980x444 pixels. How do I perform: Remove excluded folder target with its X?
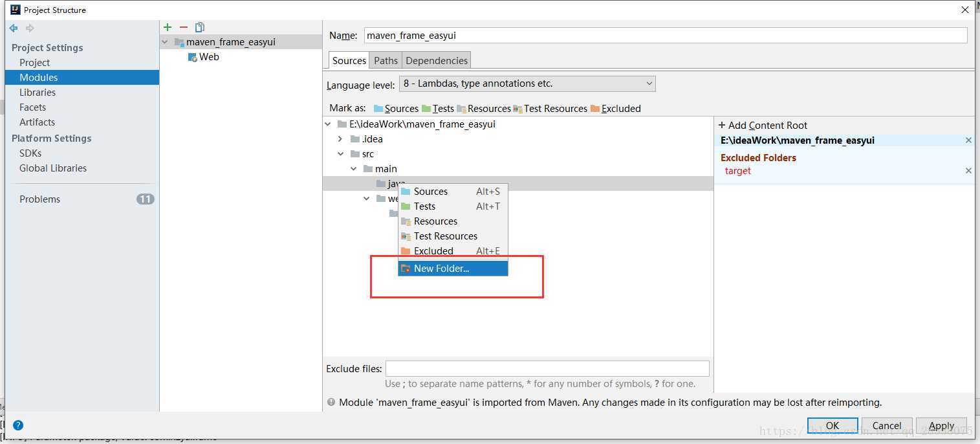[968, 171]
